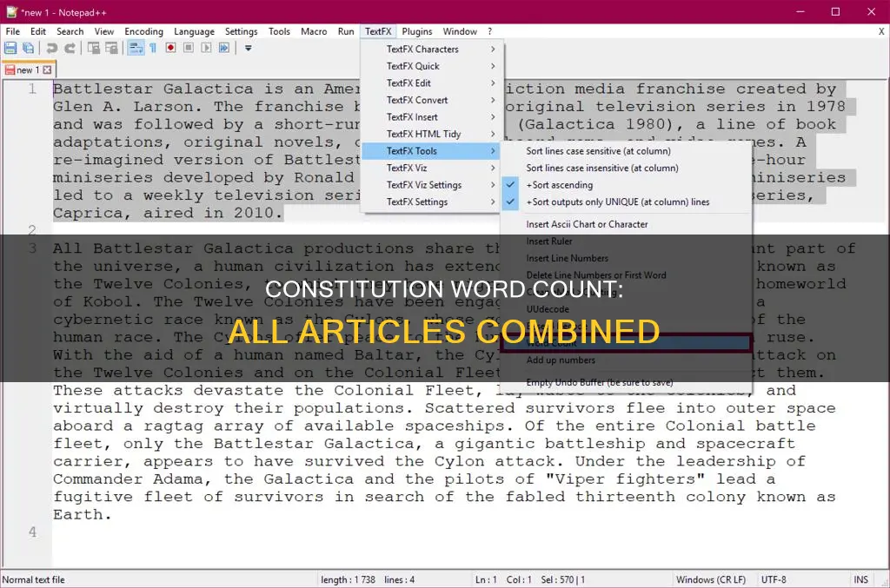Image resolution: width=890 pixels, height=588 pixels.
Task: Save the current file using the toolbar
Action: click(11, 48)
